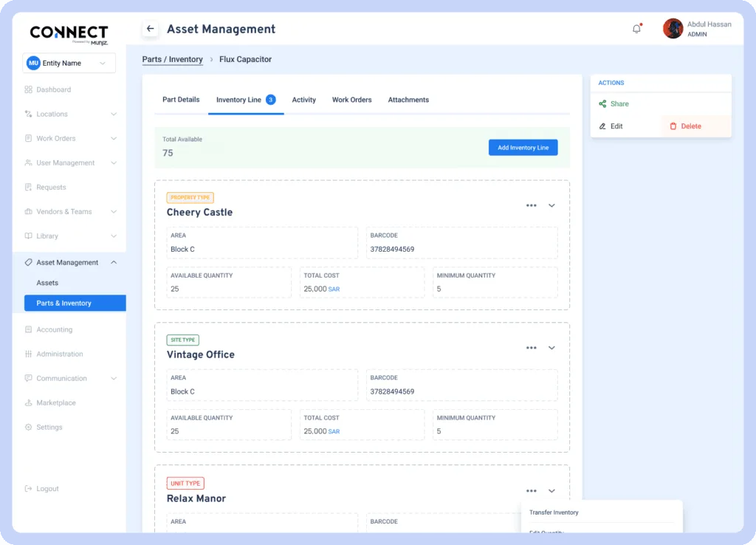This screenshot has width=756, height=545.
Task: Click the Delete trash icon
Action: tap(673, 126)
